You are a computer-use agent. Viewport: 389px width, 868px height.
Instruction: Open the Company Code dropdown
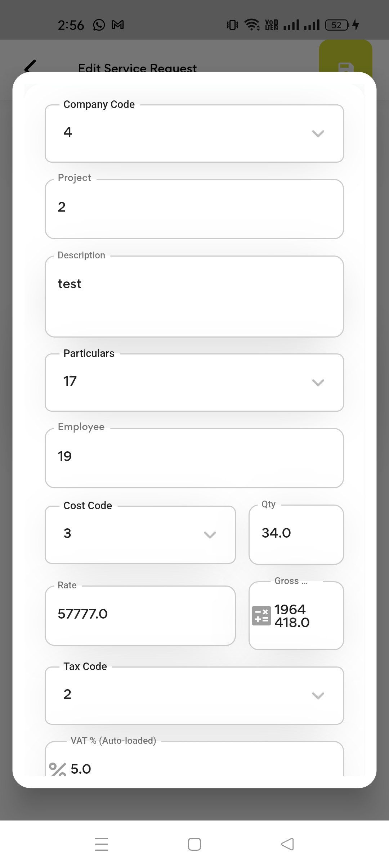coord(194,134)
